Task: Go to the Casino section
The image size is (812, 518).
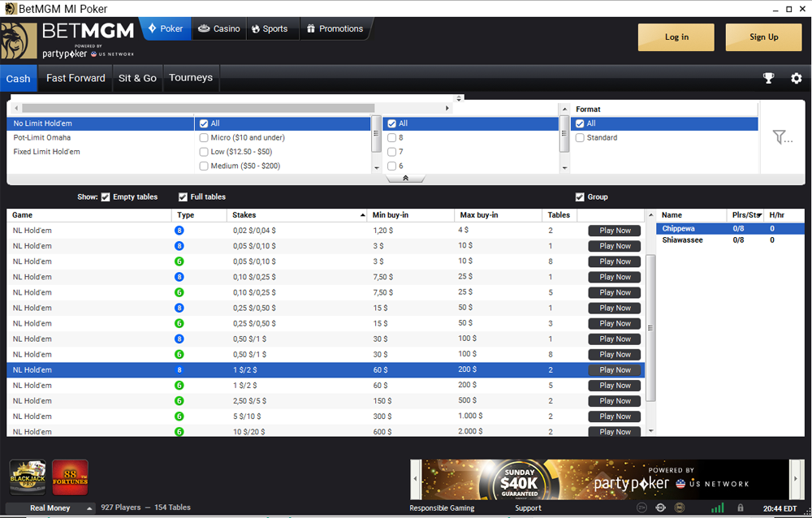Action: coord(219,29)
